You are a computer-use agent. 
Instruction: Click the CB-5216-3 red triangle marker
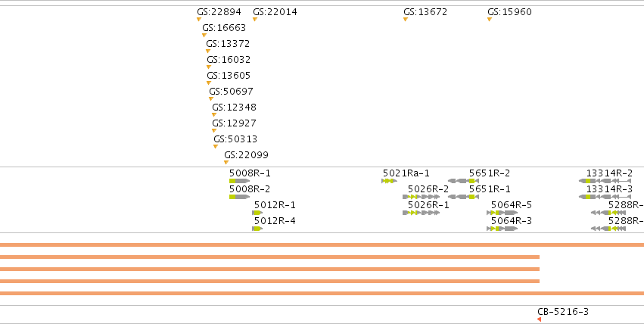coord(540,319)
